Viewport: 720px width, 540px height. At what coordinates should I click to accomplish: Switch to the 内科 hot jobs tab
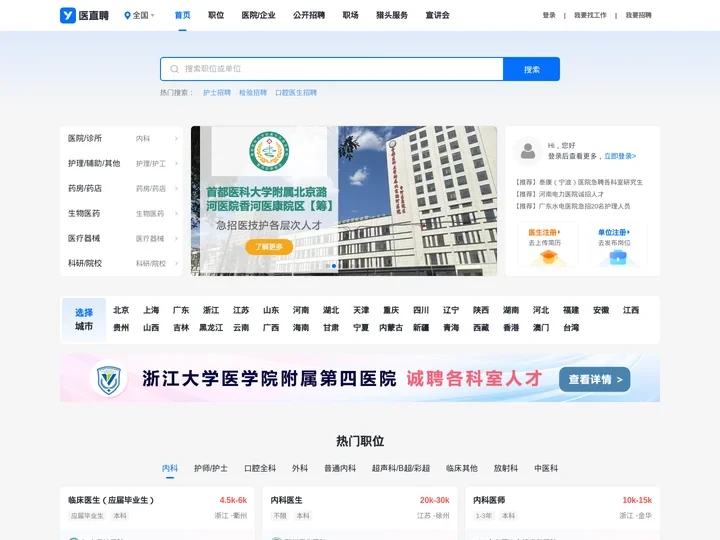tap(170, 468)
